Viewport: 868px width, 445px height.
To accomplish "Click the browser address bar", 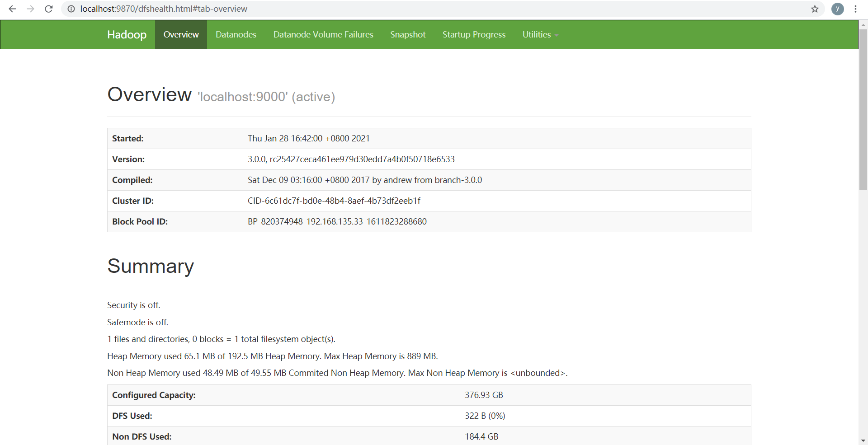I will 271,9.
